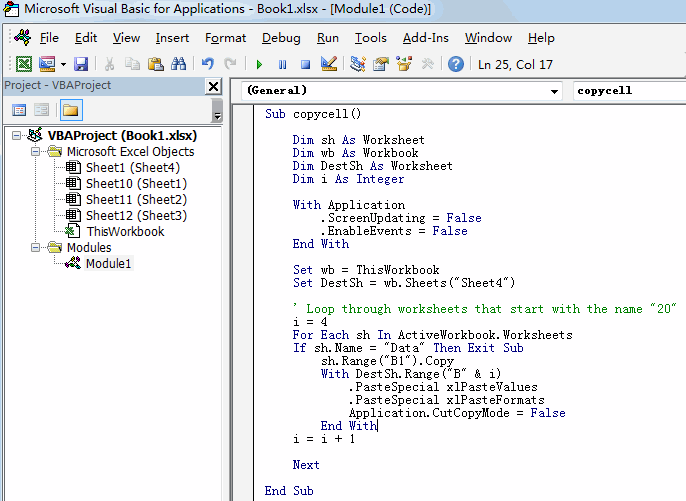686x501 pixels.
Task: Click the View Microsoft Excel toolbar icon
Action: point(24,64)
